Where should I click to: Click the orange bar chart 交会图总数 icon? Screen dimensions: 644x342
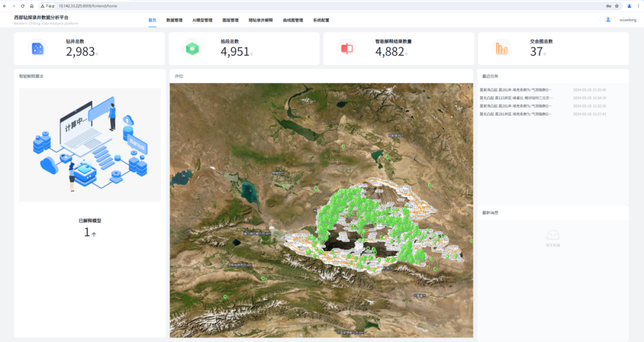coord(501,49)
